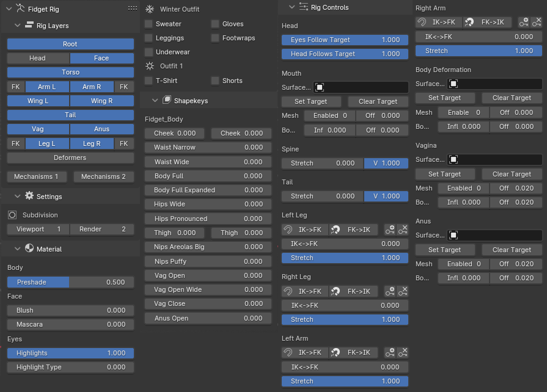Click Anus Surface object picker icon
This screenshot has width=547, height=392.
point(453,235)
